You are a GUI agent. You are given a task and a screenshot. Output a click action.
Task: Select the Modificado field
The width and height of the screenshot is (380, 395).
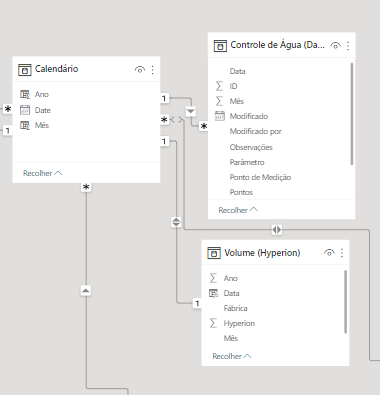coord(249,116)
